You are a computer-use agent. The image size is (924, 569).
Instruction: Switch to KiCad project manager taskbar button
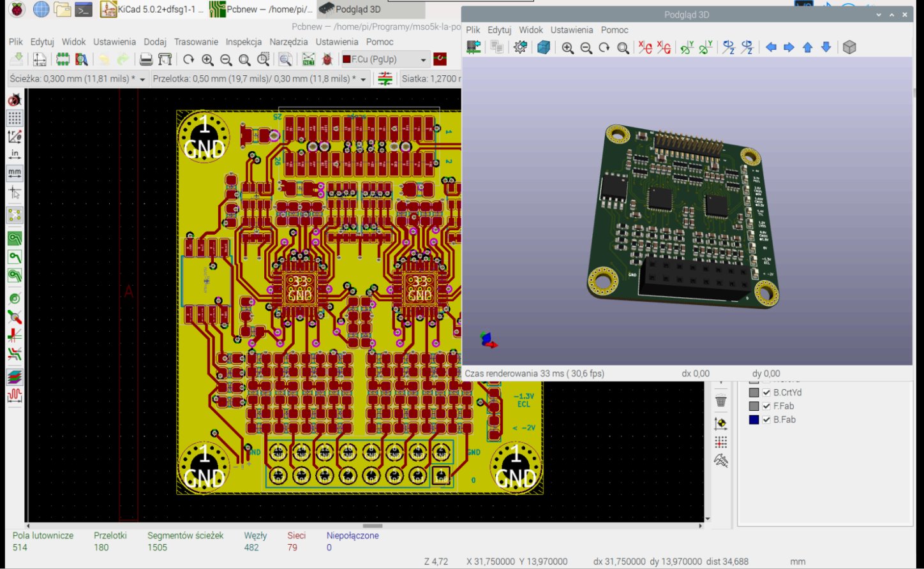tap(153, 10)
